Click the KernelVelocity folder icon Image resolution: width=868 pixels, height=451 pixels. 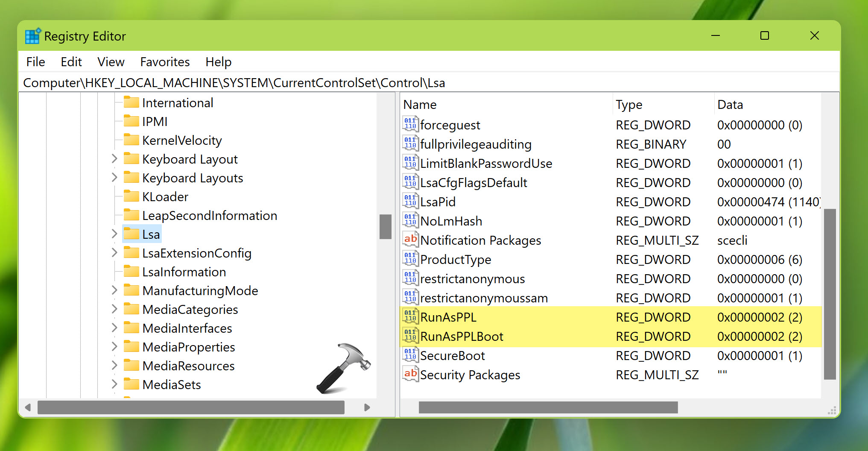132,140
